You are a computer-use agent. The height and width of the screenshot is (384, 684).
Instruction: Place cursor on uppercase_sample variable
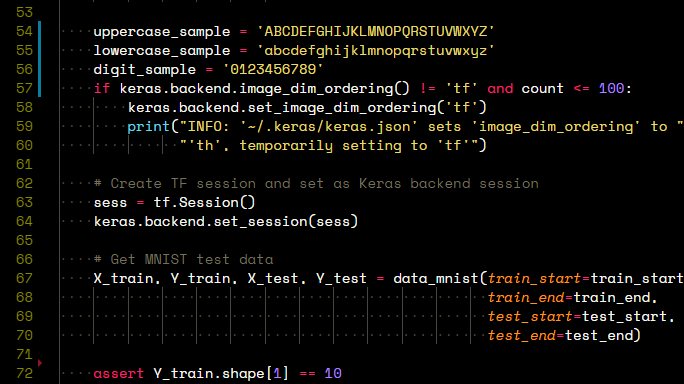(x=162, y=31)
